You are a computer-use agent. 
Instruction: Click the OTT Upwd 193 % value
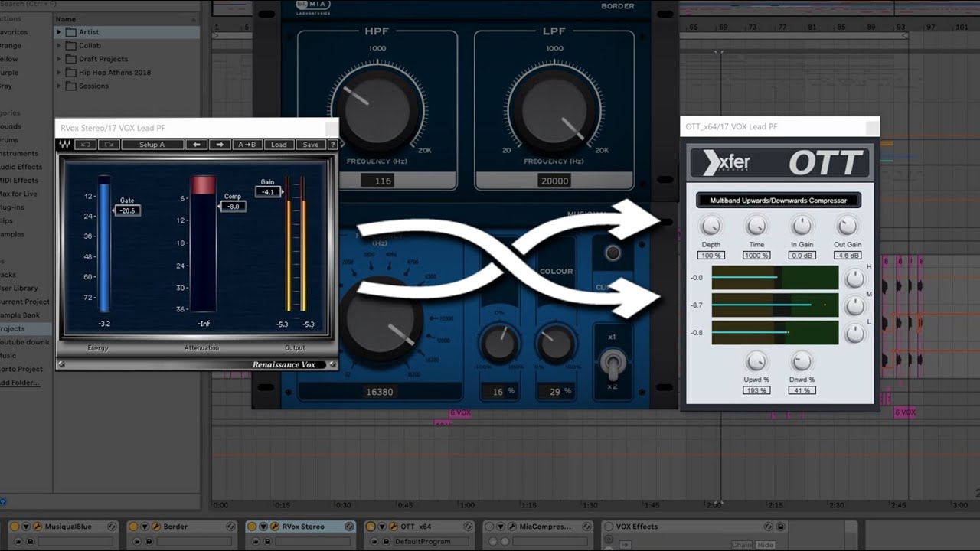click(756, 390)
